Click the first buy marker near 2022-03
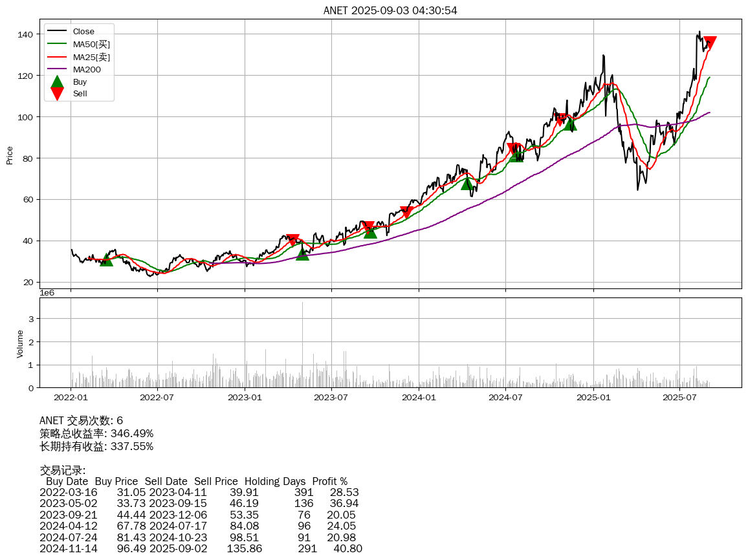 [107, 260]
